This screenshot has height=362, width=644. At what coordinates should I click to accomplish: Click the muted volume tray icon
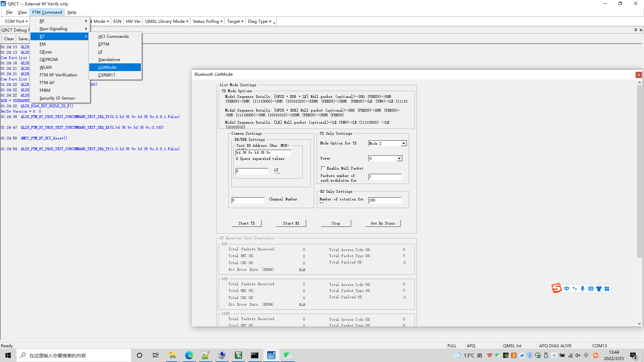pyautogui.click(x=578, y=356)
